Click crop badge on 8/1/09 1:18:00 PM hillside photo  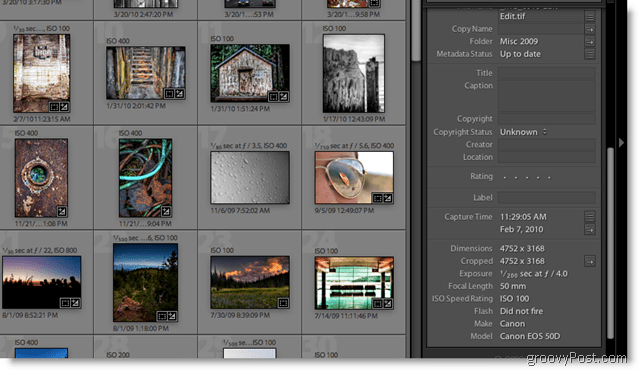(x=162, y=316)
